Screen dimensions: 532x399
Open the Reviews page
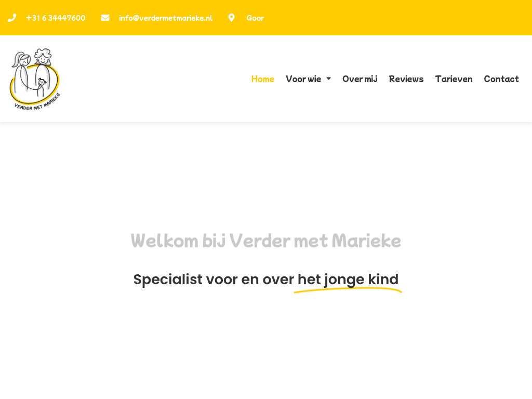pyautogui.click(x=406, y=79)
